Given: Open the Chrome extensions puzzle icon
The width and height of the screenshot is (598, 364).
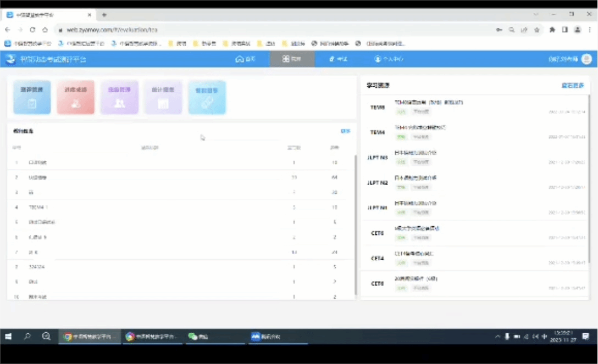Looking at the screenshot, I should pos(552,30).
